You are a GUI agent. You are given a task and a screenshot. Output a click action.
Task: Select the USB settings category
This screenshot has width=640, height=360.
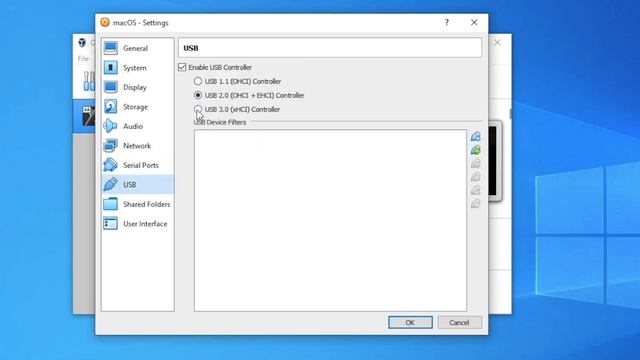tap(137, 184)
